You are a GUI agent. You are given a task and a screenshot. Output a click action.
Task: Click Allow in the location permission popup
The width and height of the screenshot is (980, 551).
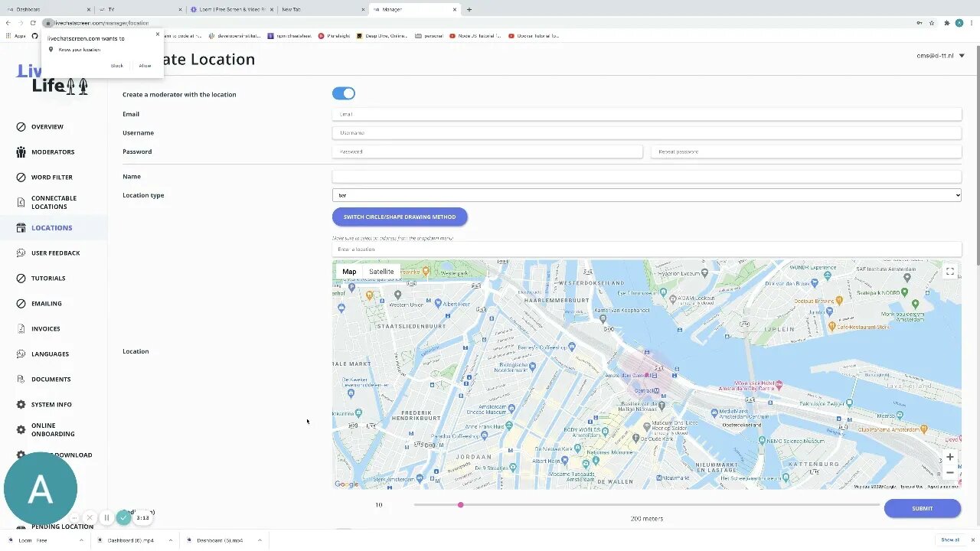(x=145, y=66)
